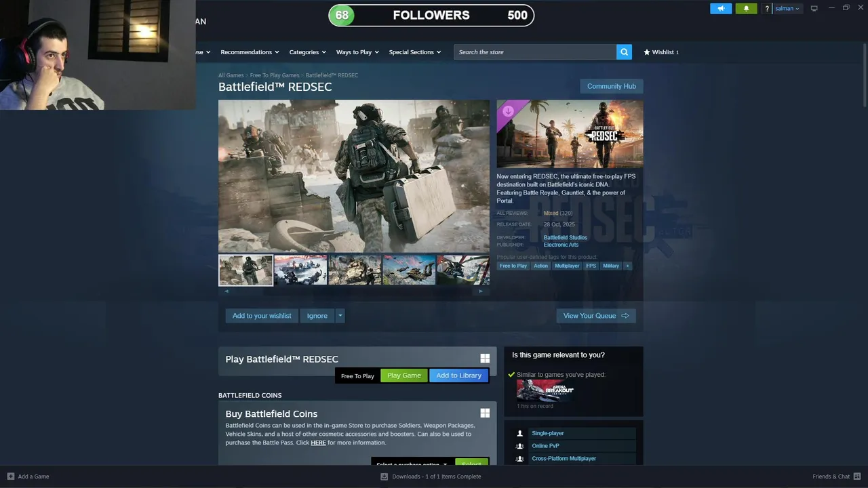Select the Free to Play tag
The image size is (868, 488).
click(x=513, y=266)
